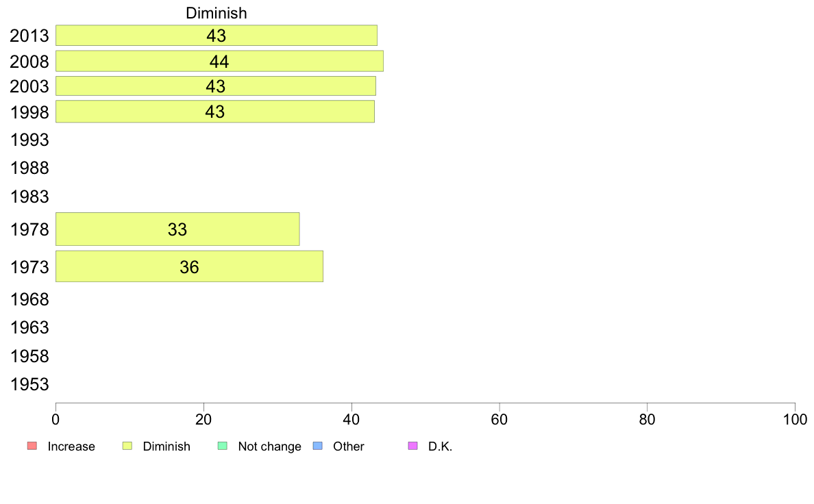
Task: Click the yellow Diminish legend swatch
Action: [127, 446]
